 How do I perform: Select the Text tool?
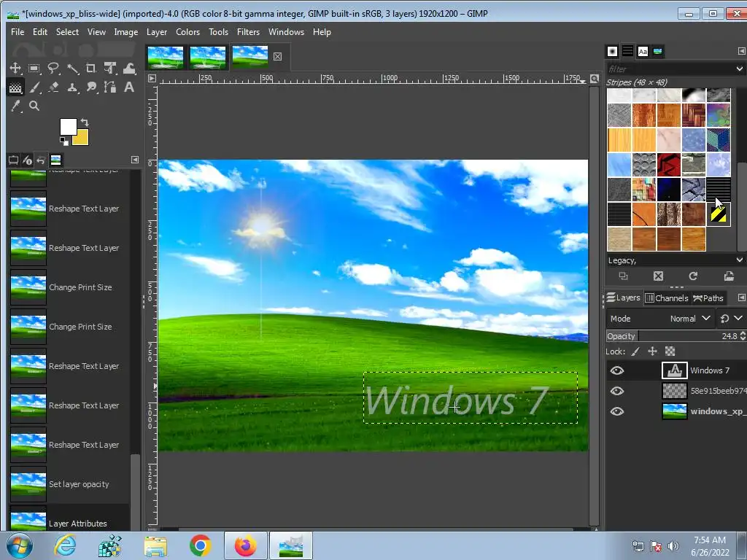point(129,87)
